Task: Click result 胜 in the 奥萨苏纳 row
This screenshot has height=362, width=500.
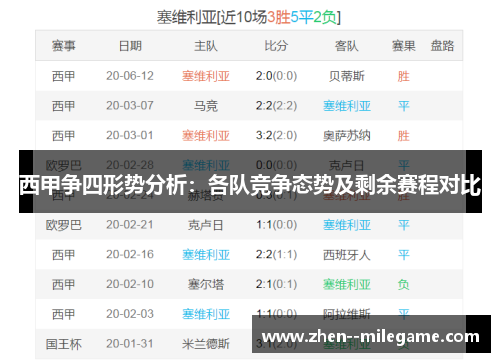Action: pyautogui.click(x=404, y=136)
